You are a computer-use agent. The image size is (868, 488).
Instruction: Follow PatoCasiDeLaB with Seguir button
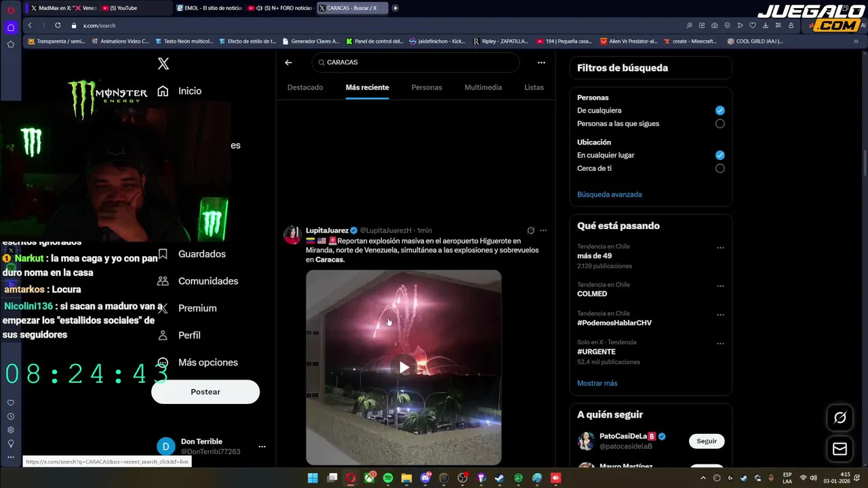[707, 441]
